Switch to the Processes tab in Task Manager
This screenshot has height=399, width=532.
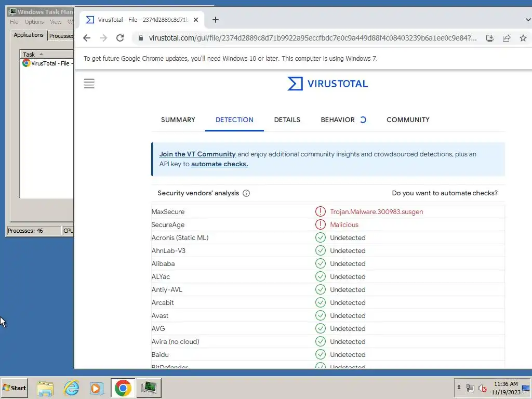click(61, 36)
